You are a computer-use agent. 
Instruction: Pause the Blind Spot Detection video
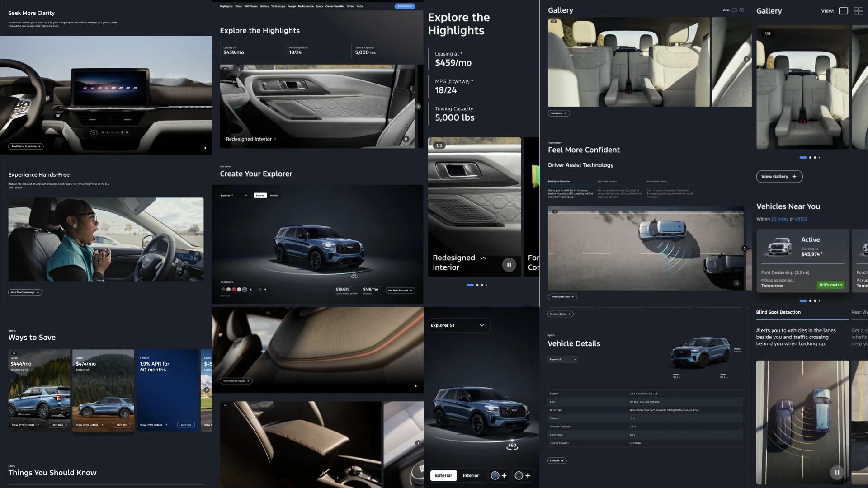(836, 473)
